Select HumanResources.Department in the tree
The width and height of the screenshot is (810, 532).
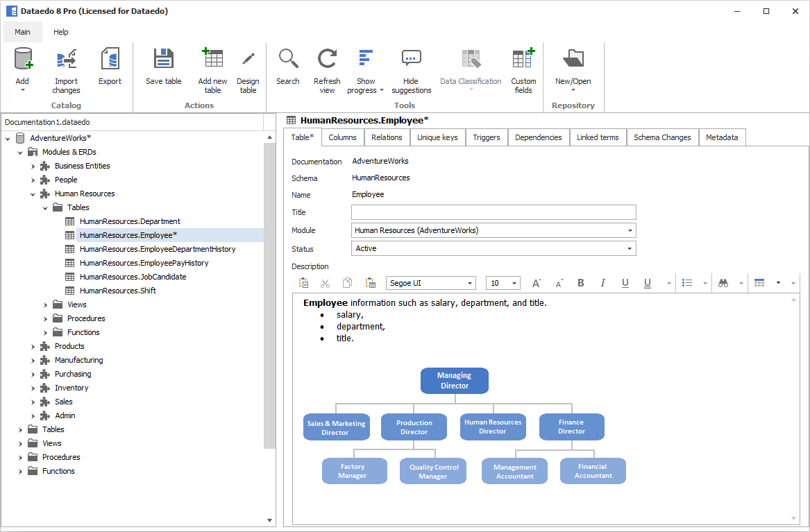pyautogui.click(x=130, y=221)
